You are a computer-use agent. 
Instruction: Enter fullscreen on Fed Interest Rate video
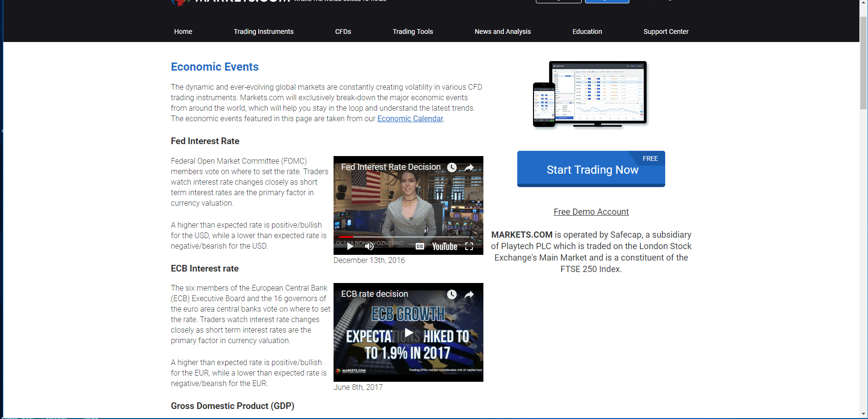tap(469, 246)
